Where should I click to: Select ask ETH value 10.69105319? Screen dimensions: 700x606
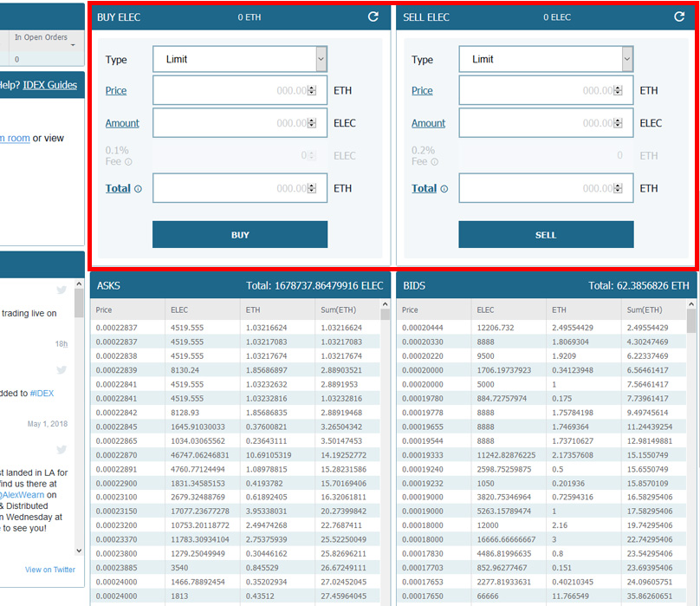(x=269, y=455)
